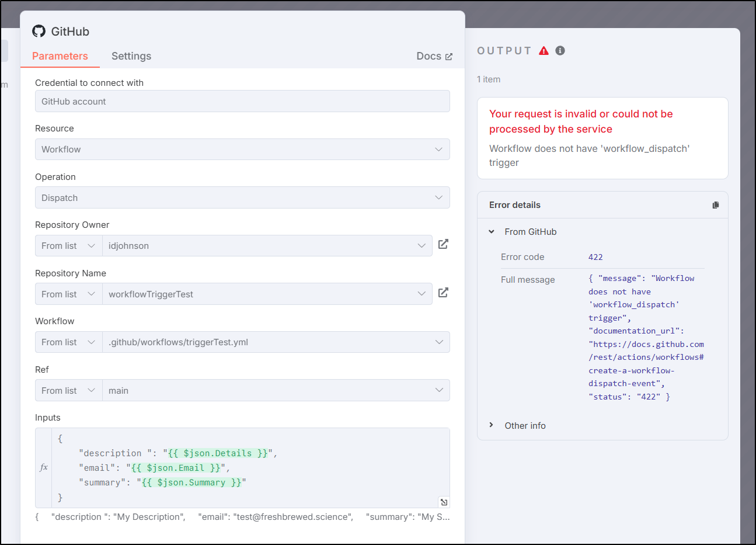Click the 'Your request is invalid' error heading

581,122
